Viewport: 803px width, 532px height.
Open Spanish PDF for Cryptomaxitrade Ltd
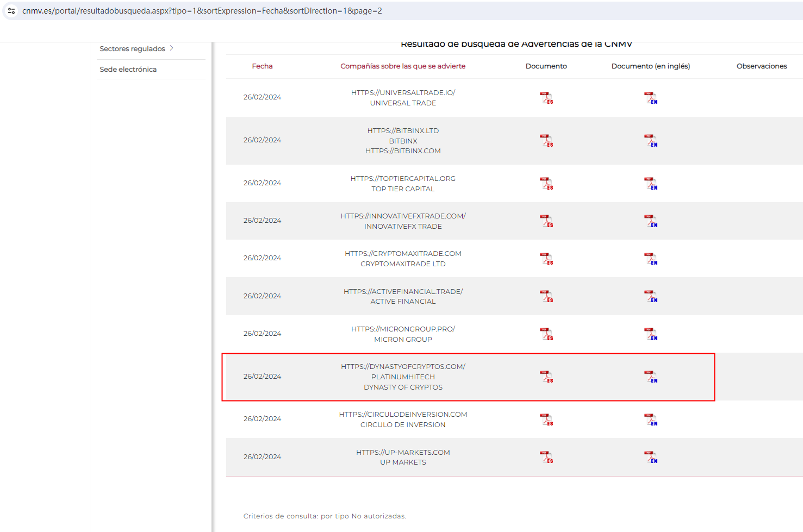pos(546,259)
